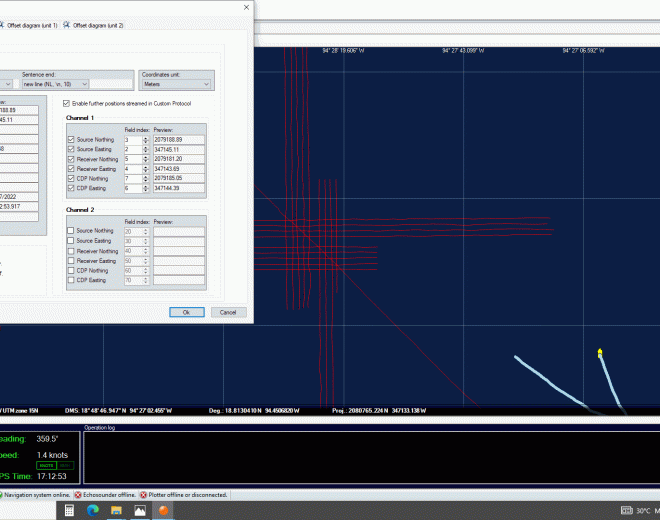Open the Photos app in taskbar
Screen dimensions: 660x520
[x=139, y=510]
